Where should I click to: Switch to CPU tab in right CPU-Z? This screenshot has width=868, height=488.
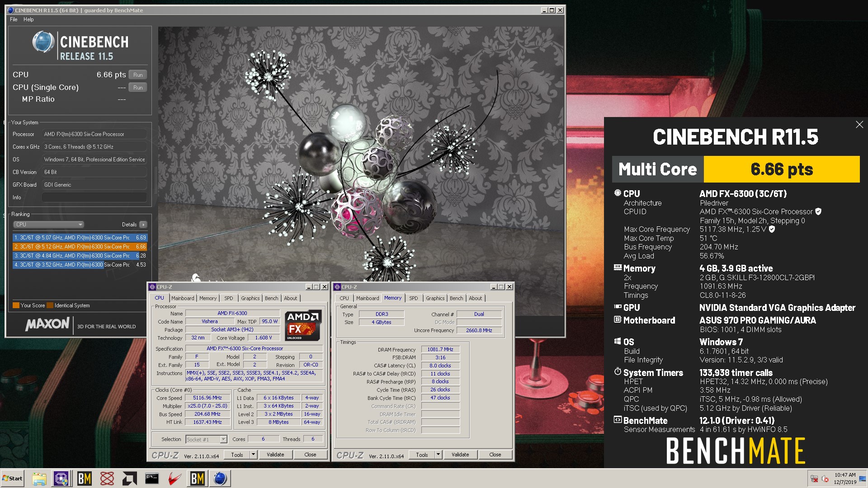(x=344, y=298)
